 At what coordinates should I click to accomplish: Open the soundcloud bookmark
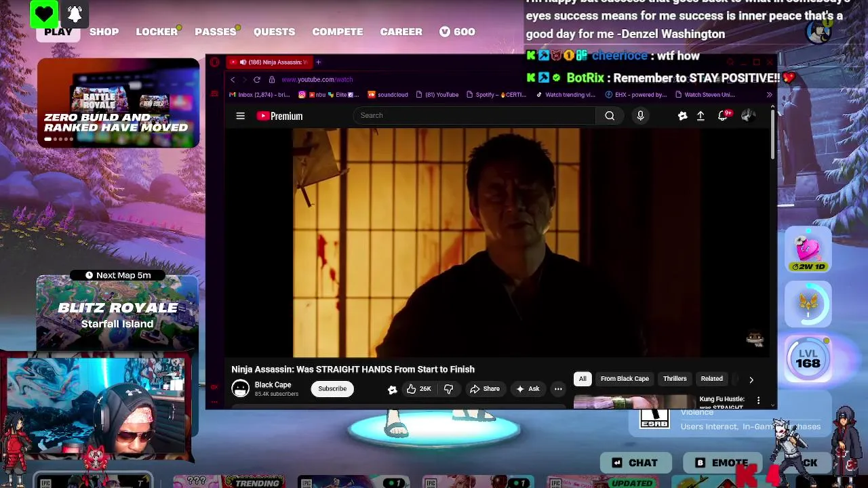[x=389, y=95]
